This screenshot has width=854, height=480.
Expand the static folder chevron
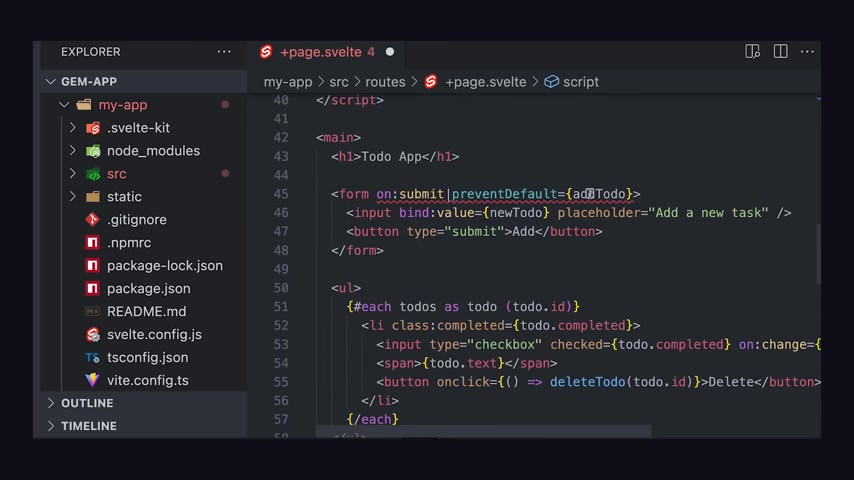pos(72,196)
